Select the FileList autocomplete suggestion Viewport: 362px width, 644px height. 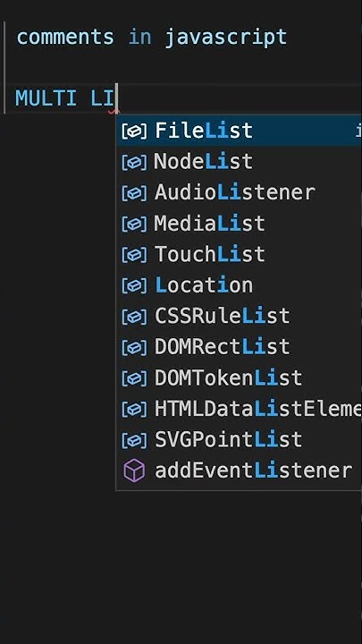pyautogui.click(x=240, y=131)
